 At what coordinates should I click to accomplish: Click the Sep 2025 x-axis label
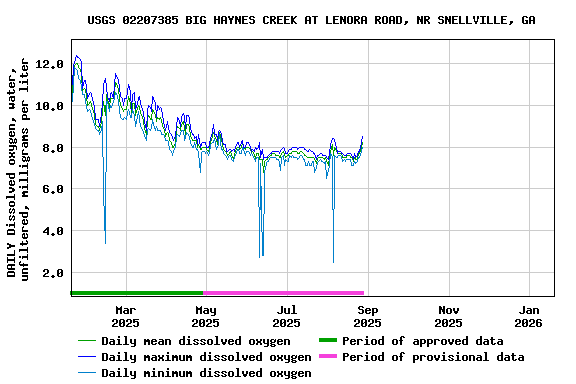point(367,316)
